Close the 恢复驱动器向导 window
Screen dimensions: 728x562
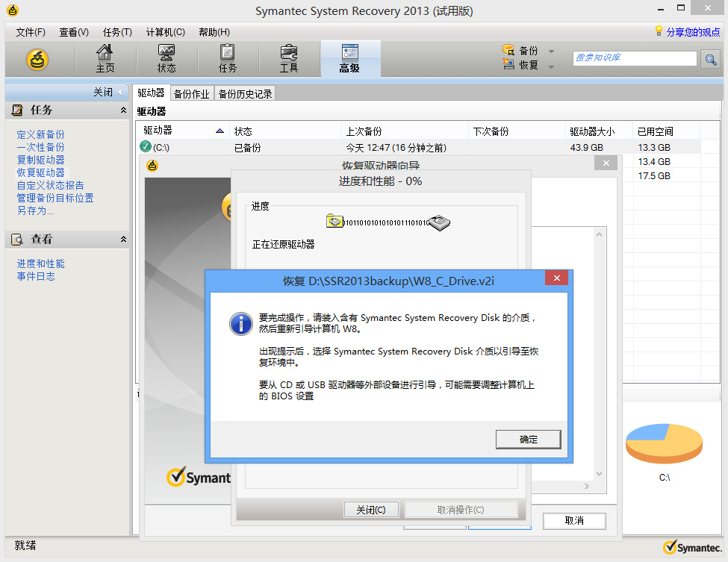click(606, 163)
